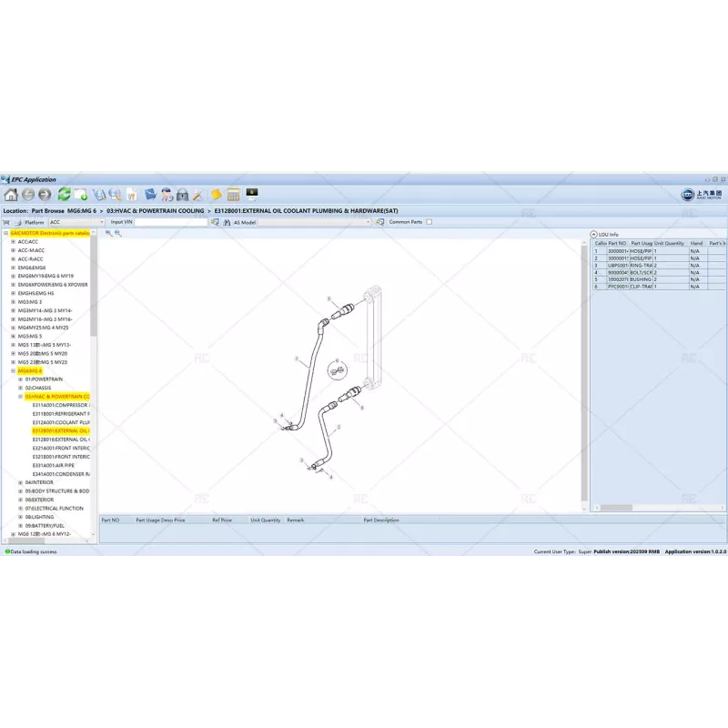Open the yellow notes toolbar icon

216,194
